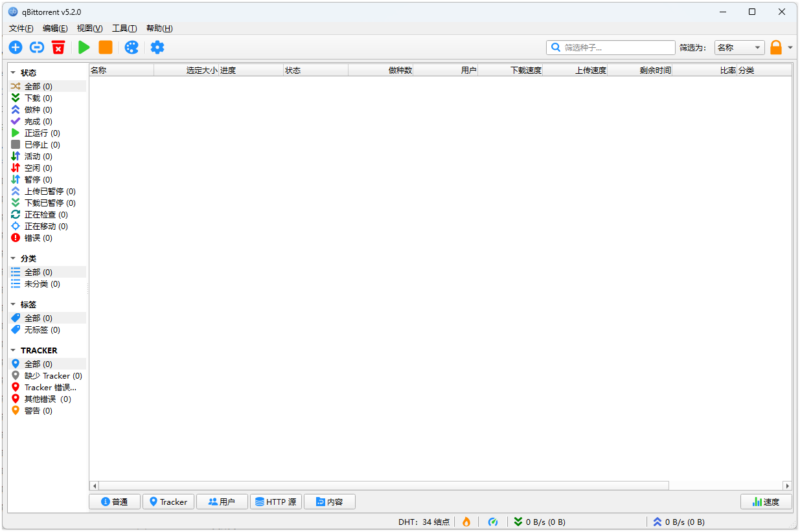Select 未分类 (0) category
The height and width of the screenshot is (532, 800).
pyautogui.click(x=47, y=283)
